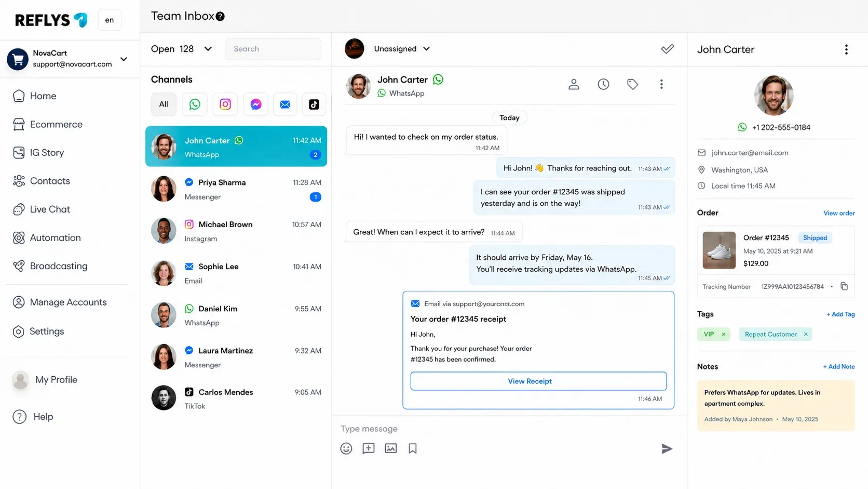Click the Team Inbox help question mark
The width and height of the screenshot is (868, 489).
(220, 17)
